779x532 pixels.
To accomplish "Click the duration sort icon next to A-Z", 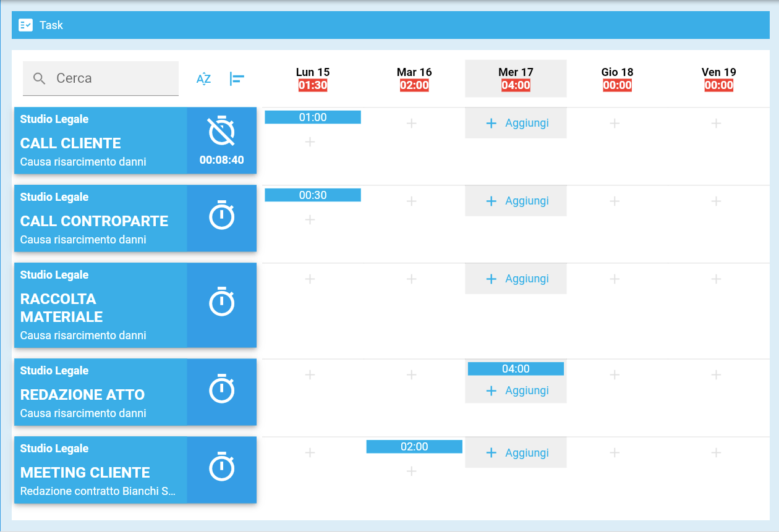I will click(237, 78).
